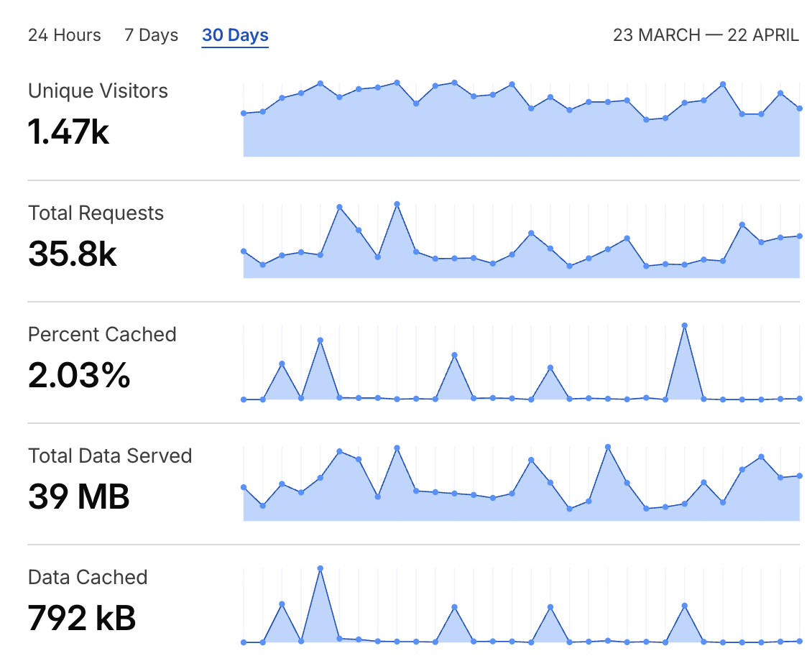The image size is (812, 661).
Task: Click the 39 MB data value
Action: 79,497
